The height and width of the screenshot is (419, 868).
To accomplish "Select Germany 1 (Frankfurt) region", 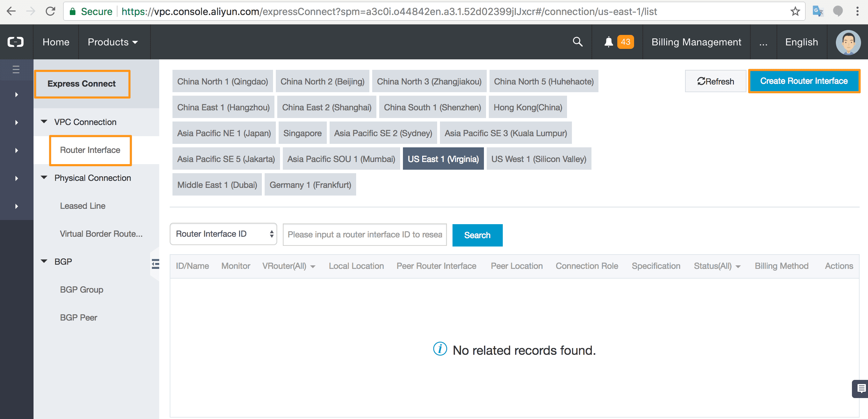I will pyautogui.click(x=310, y=185).
